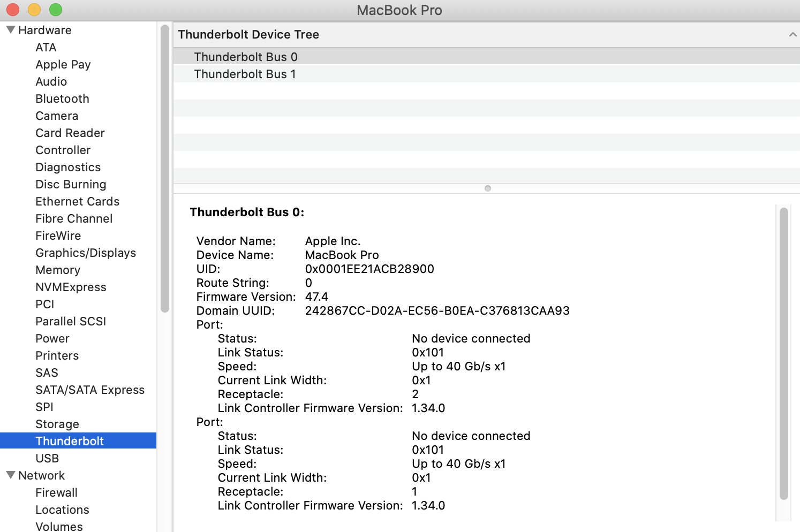Select PCI in the sidebar

[x=45, y=304]
